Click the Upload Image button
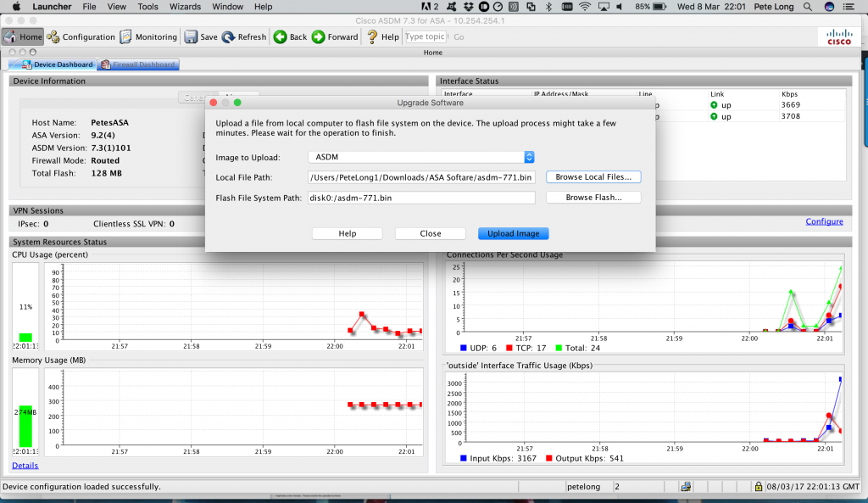 tap(513, 232)
